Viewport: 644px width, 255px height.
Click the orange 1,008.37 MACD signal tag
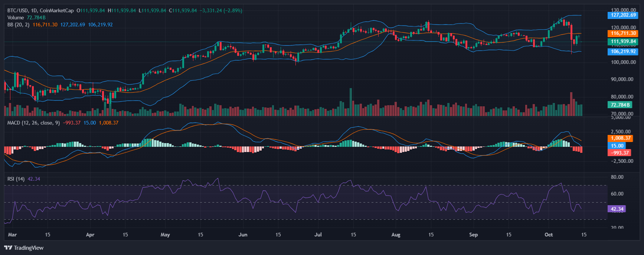(x=621, y=138)
